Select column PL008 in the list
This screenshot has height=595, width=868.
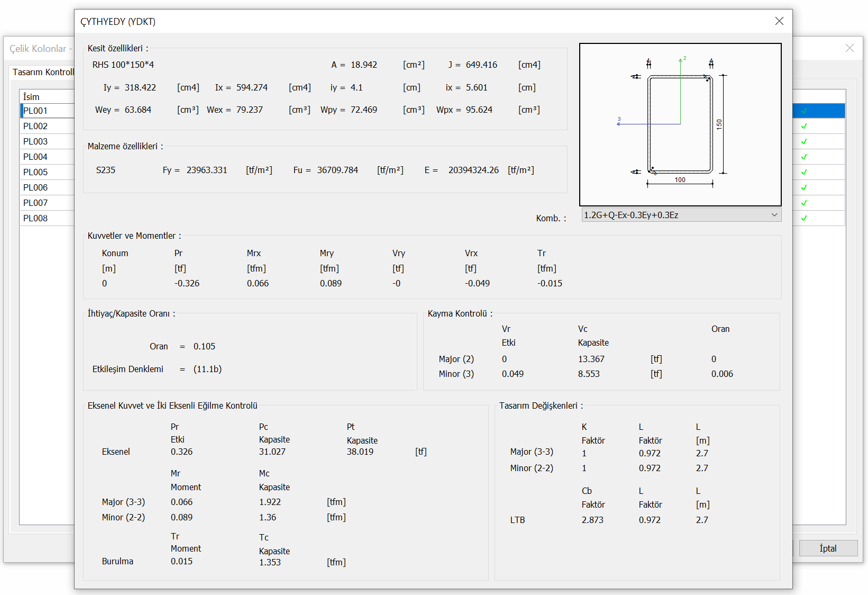(35, 218)
